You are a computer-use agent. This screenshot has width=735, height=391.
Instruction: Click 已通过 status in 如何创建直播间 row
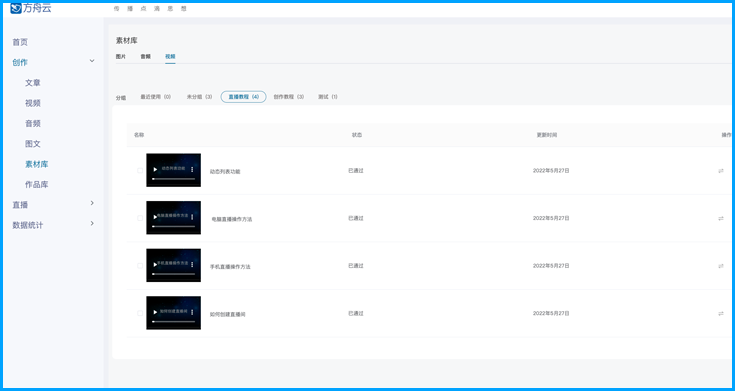[356, 313]
